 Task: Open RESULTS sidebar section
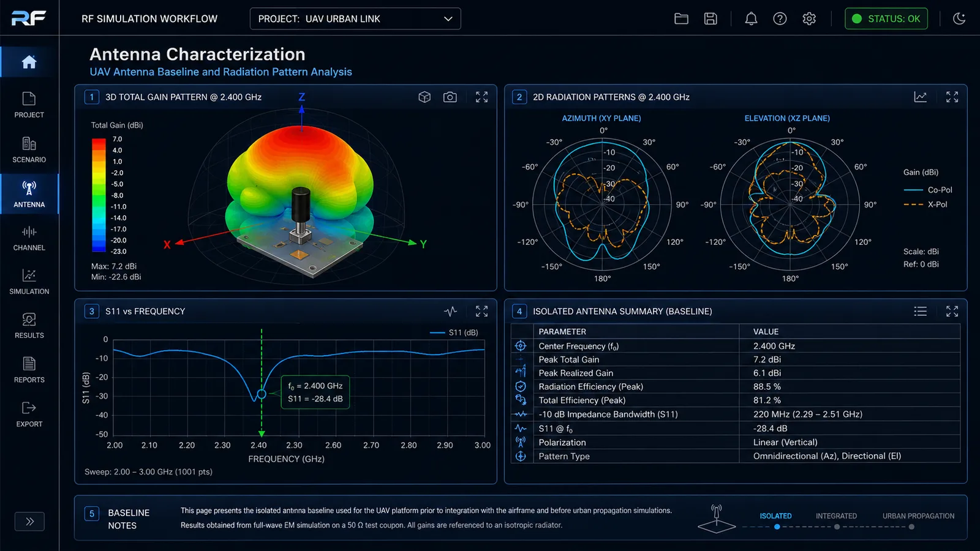click(x=29, y=326)
